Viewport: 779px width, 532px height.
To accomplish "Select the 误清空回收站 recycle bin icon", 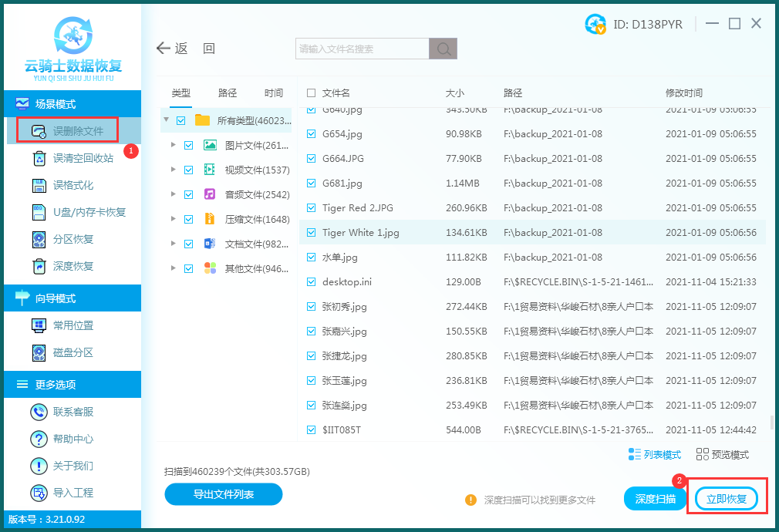I will 39,159.
